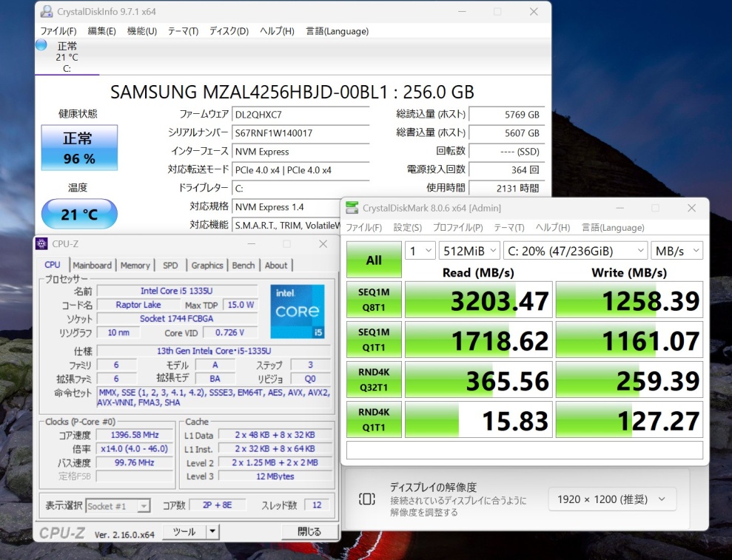This screenshot has height=560, width=732.
Task: Switch to the Mainboard tab in CPU-Z
Action: 92,265
